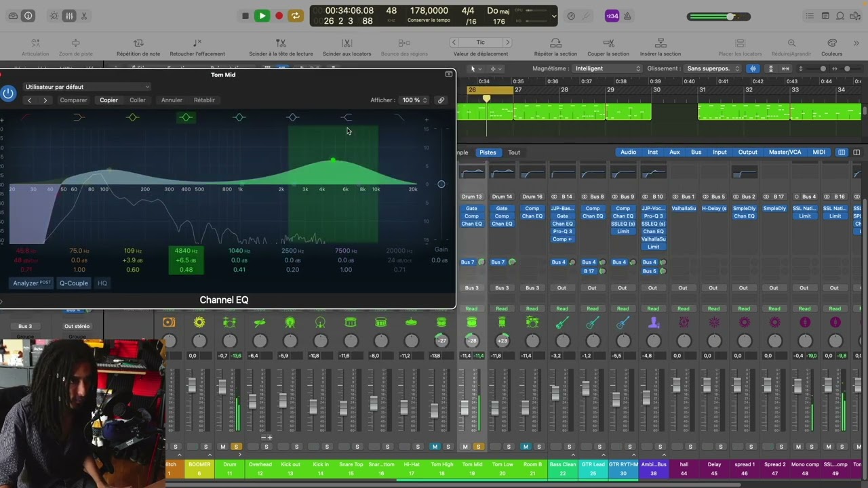Toggle the Audio filter button
The width and height of the screenshot is (868, 488).
(628, 152)
